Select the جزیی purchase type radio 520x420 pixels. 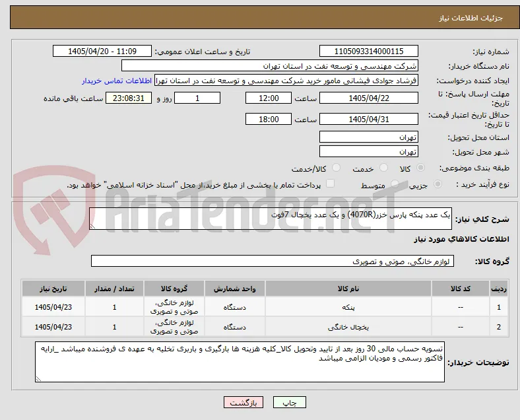pyautogui.click(x=438, y=184)
